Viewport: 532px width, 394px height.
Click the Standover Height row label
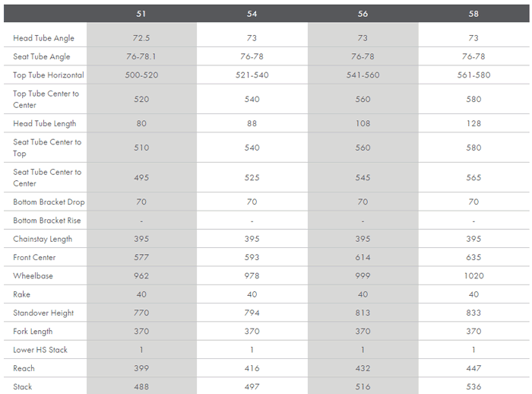43,313
